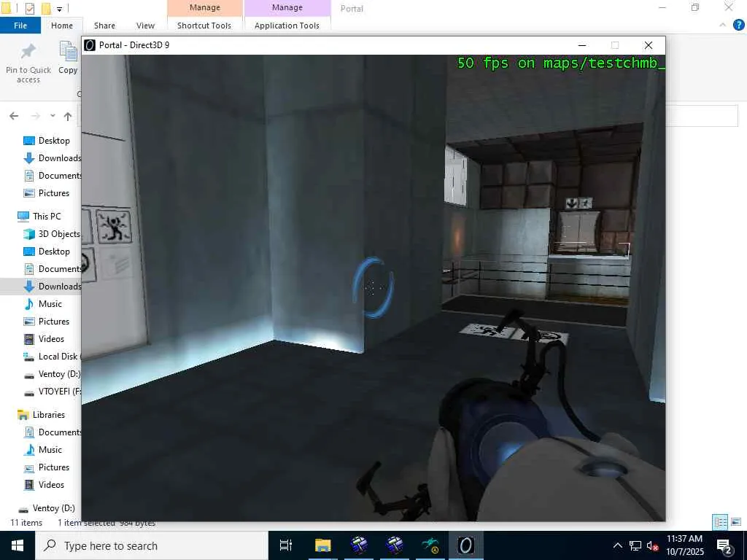
Task: Open the notification center icon
Action: point(724,545)
